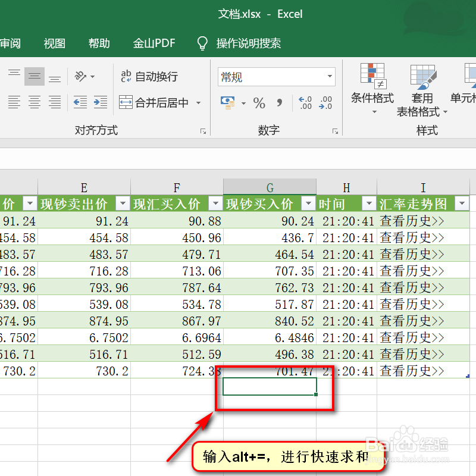Toggle middle vertical alignment
Image resolution: width=476 pixels, height=476 pixels.
coord(34,77)
